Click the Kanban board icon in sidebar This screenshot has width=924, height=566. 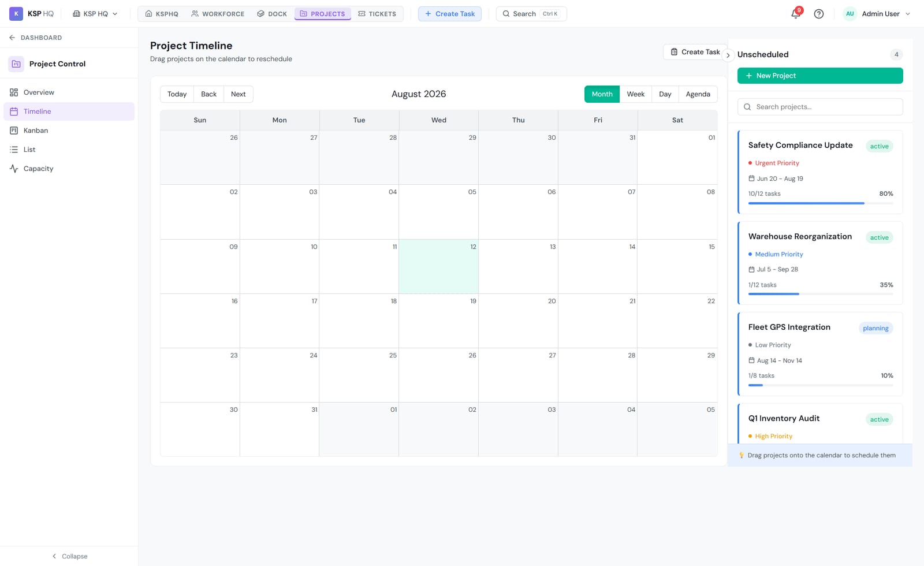[14, 131]
